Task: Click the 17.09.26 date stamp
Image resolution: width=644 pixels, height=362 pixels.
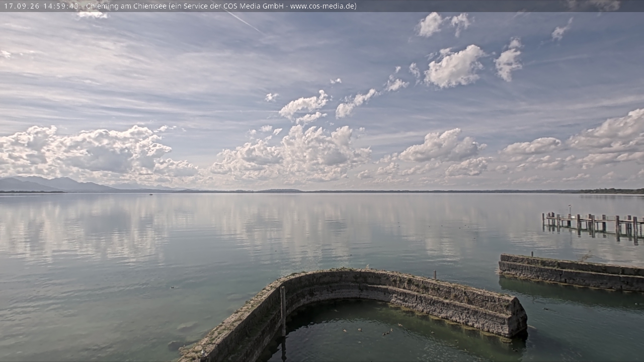Action: click(22, 6)
